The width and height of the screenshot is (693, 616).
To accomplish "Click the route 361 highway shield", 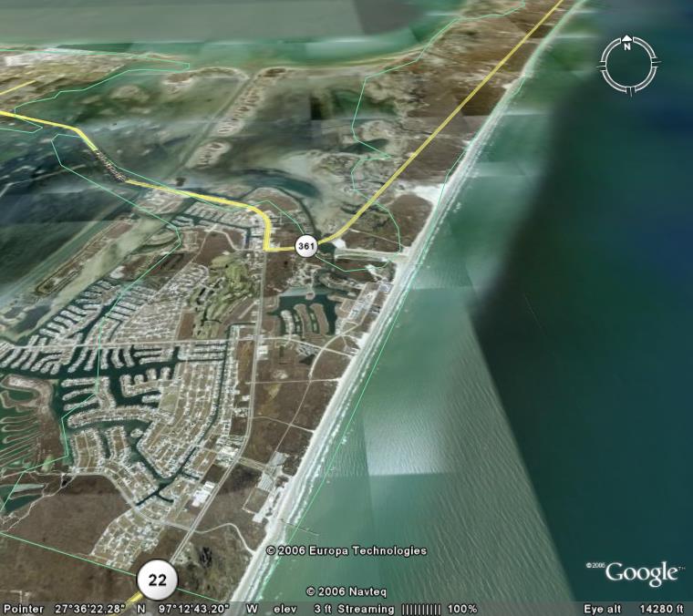I will [305, 246].
